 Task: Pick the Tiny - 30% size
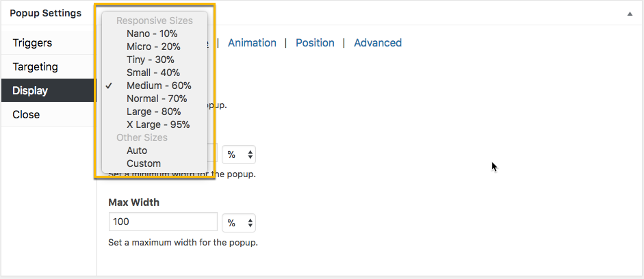(x=150, y=59)
